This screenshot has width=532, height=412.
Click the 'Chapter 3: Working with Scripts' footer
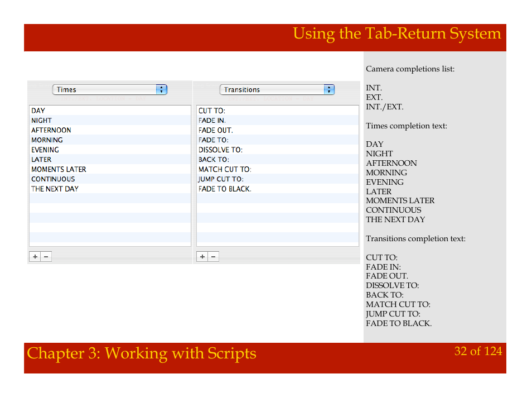(142, 353)
